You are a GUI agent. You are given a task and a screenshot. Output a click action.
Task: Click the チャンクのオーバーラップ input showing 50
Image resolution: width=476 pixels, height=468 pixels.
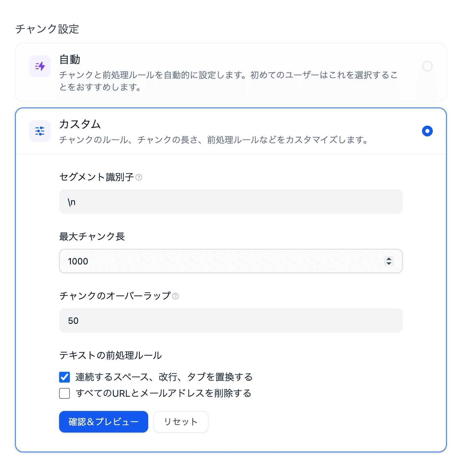pos(231,321)
